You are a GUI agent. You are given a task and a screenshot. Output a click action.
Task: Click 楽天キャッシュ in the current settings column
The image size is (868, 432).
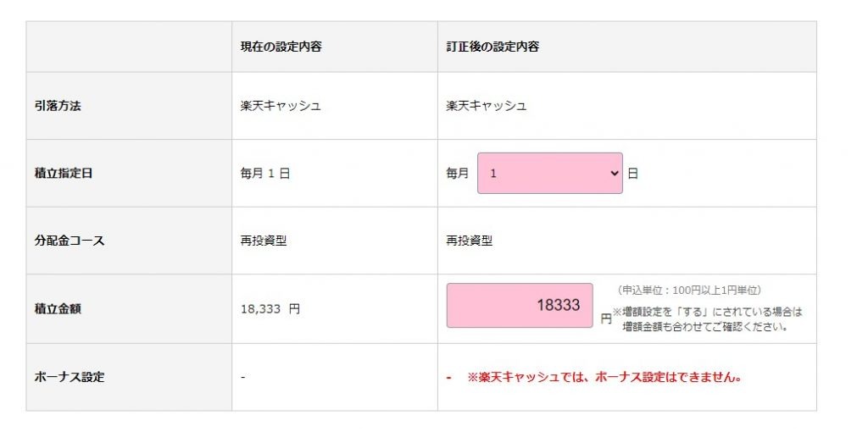(281, 106)
